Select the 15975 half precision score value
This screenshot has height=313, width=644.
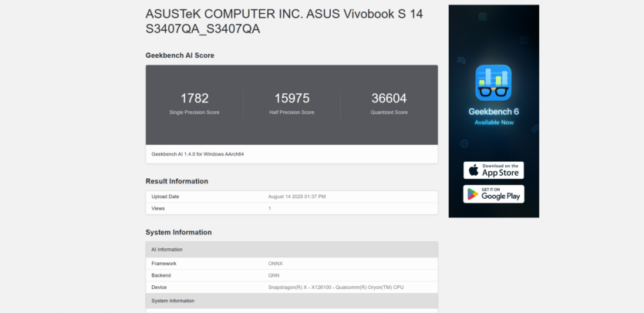[292, 99]
